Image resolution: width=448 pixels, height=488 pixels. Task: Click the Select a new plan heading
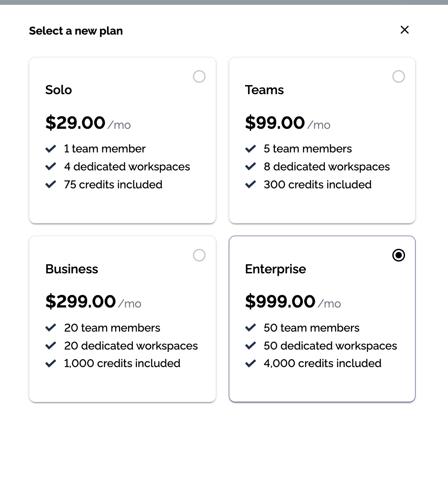(x=76, y=31)
